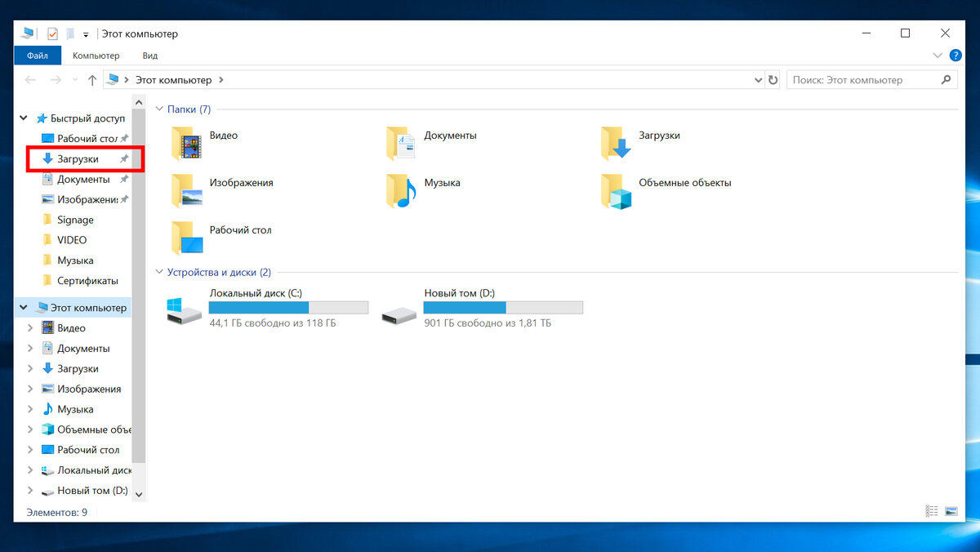Select Изображения under Этот компьютер in sidebar

coord(82,390)
